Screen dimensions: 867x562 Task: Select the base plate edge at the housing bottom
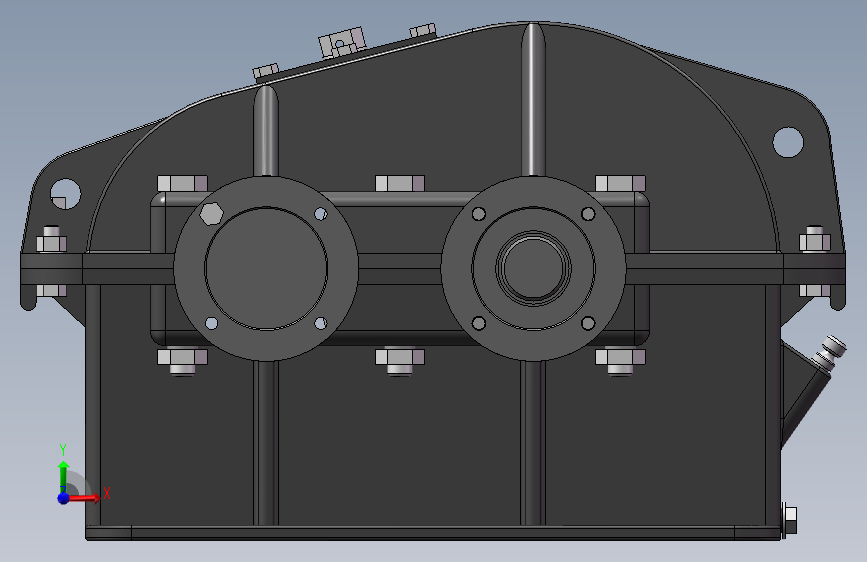tap(433, 533)
